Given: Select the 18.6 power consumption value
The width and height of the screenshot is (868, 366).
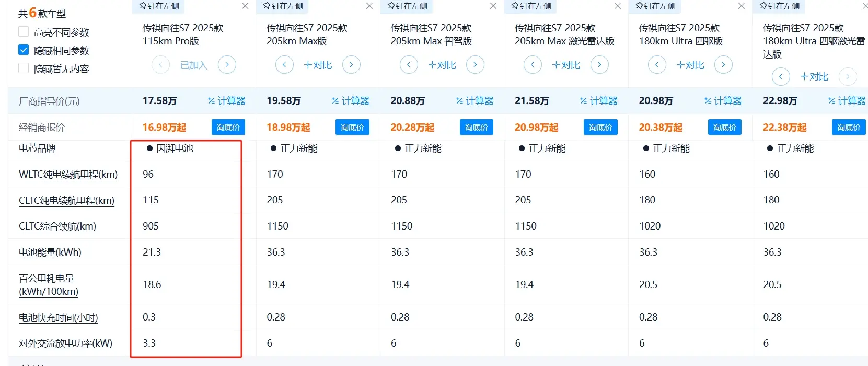Looking at the screenshot, I should coord(152,284).
